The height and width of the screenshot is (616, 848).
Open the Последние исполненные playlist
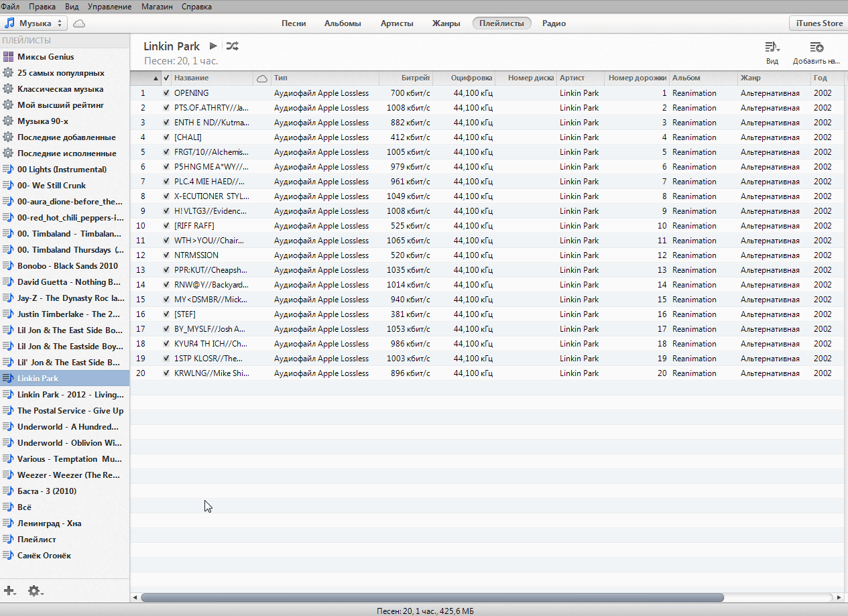coord(64,153)
